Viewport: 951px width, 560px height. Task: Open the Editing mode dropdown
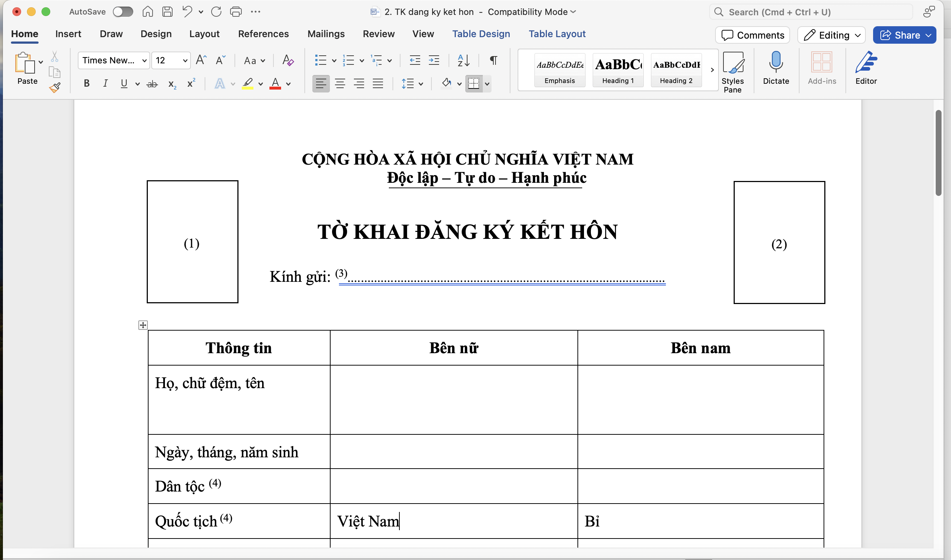point(831,35)
